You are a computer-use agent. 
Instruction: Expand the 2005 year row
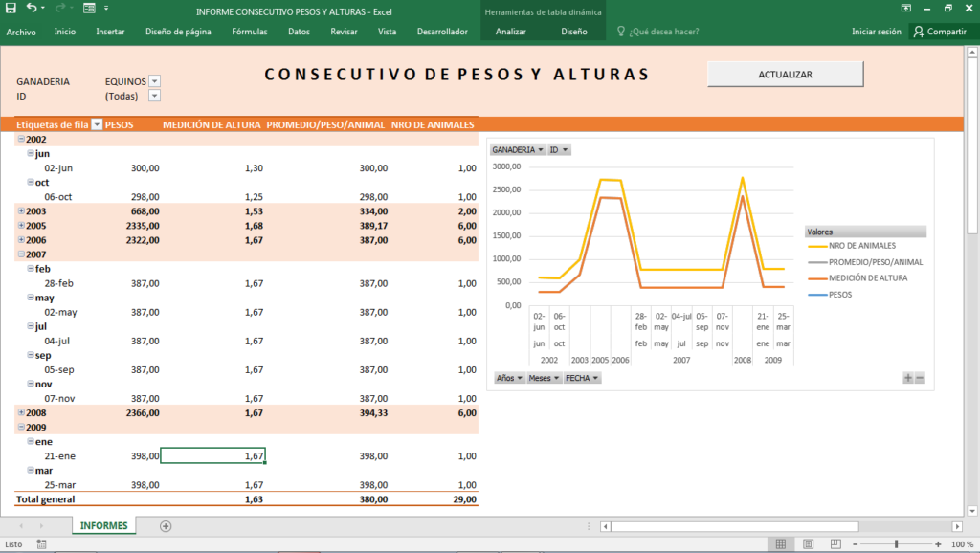point(21,226)
